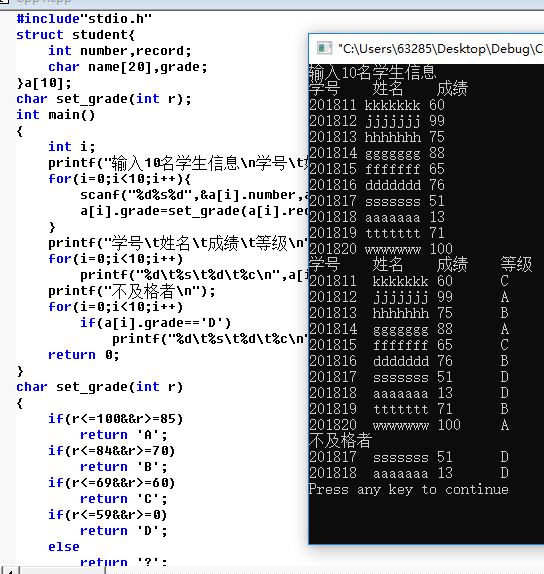Click the set_grade prototype ending with semicolon

104,99
